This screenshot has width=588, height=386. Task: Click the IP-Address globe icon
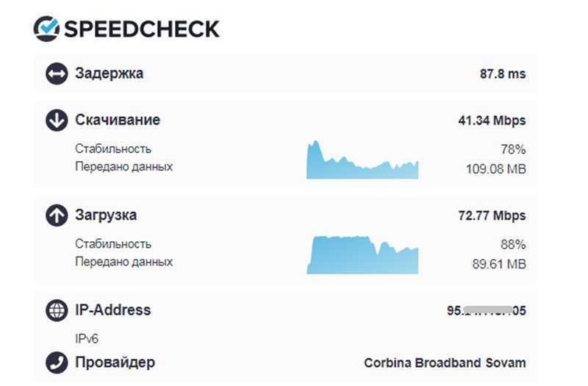(x=57, y=310)
